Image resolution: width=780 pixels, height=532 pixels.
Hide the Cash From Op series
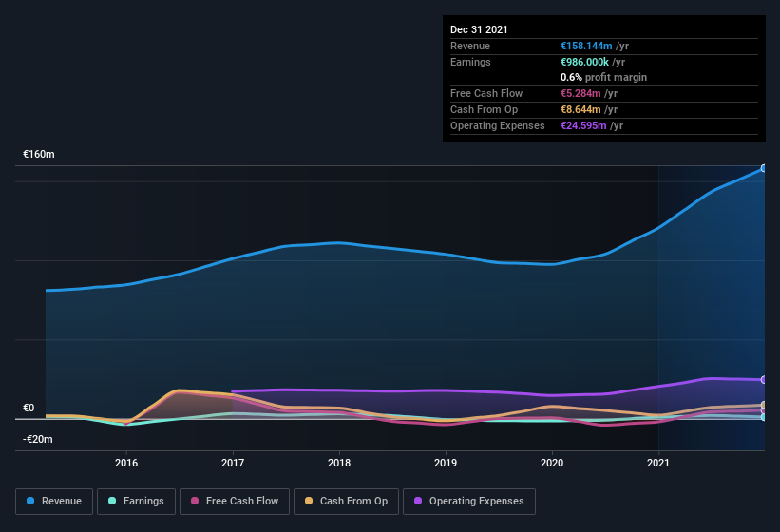[x=346, y=502]
